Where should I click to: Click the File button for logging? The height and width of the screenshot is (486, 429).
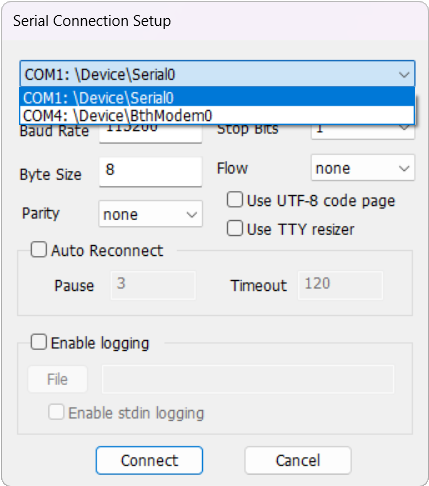58,379
